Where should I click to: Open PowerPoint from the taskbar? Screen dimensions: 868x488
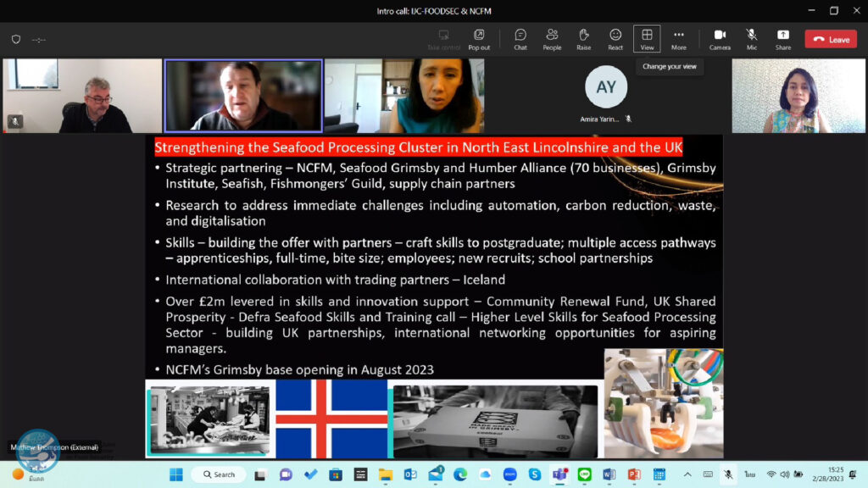pyautogui.click(x=634, y=474)
